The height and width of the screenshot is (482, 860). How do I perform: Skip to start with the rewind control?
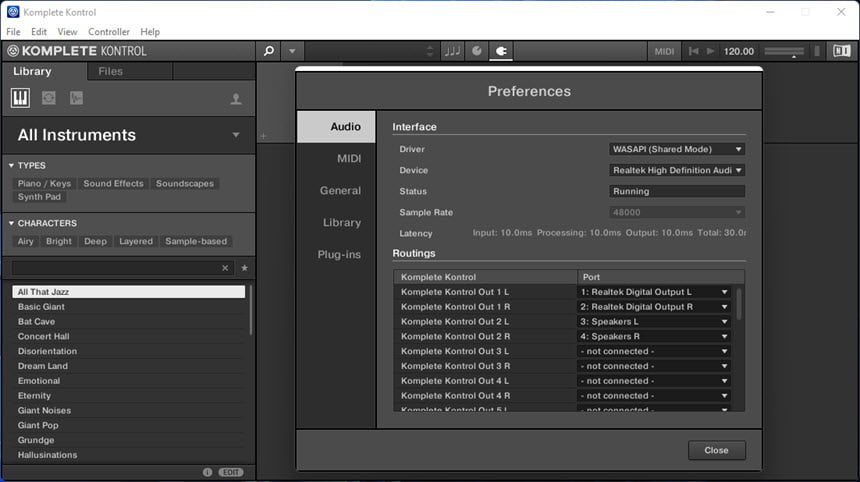(693, 51)
